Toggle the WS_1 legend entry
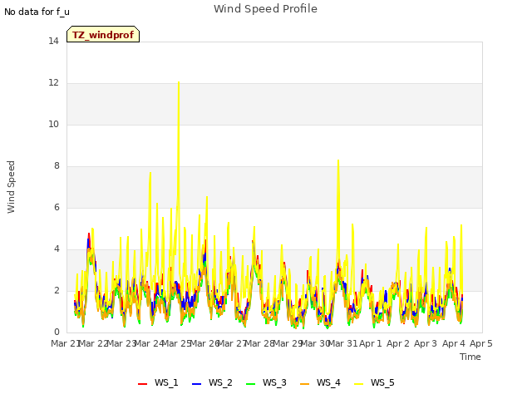Screen dimensions: 532x399 (158, 382)
